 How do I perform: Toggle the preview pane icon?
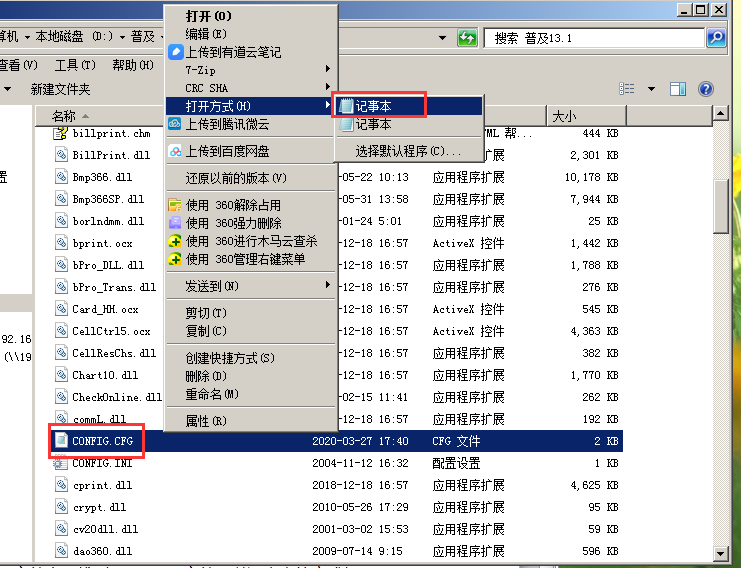click(678, 89)
